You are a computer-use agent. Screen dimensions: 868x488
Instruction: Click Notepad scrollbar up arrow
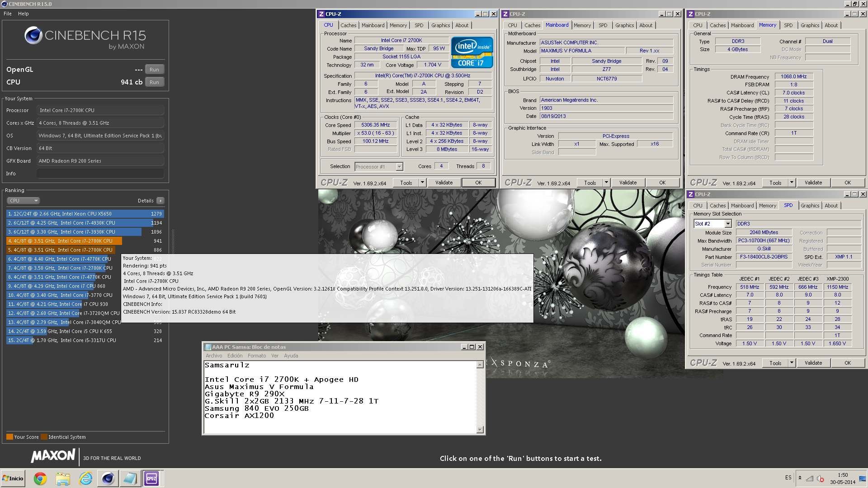pos(480,365)
